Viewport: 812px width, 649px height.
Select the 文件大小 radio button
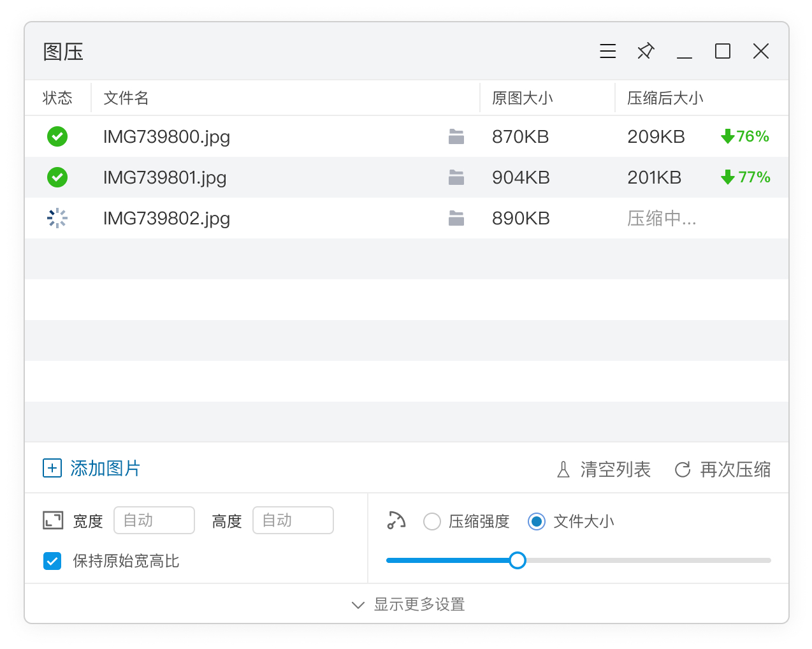(537, 521)
